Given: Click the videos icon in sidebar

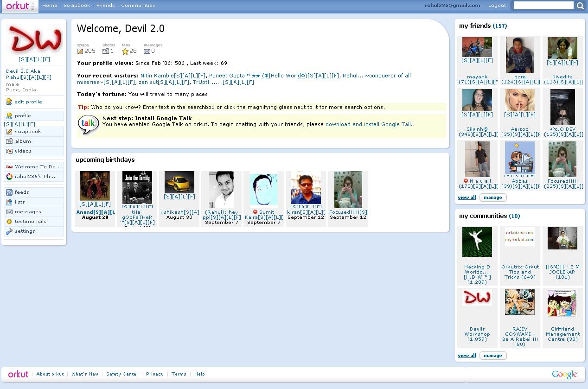Looking at the screenshot, I should tap(9, 151).
